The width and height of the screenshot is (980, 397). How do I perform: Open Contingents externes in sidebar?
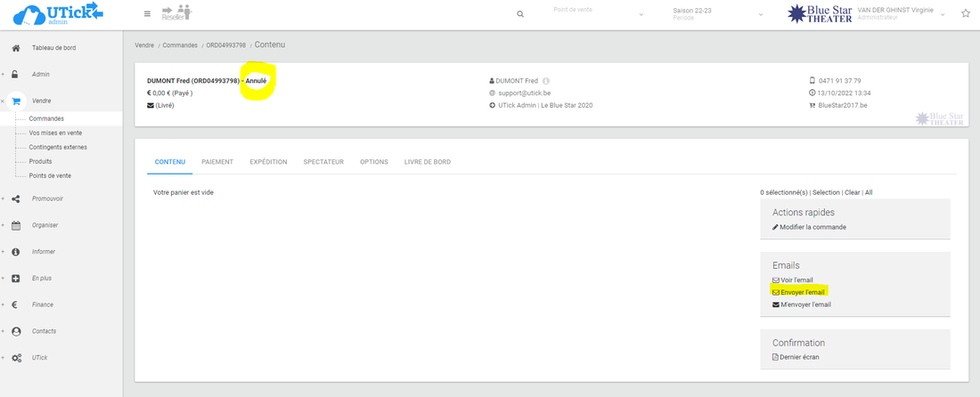58,147
